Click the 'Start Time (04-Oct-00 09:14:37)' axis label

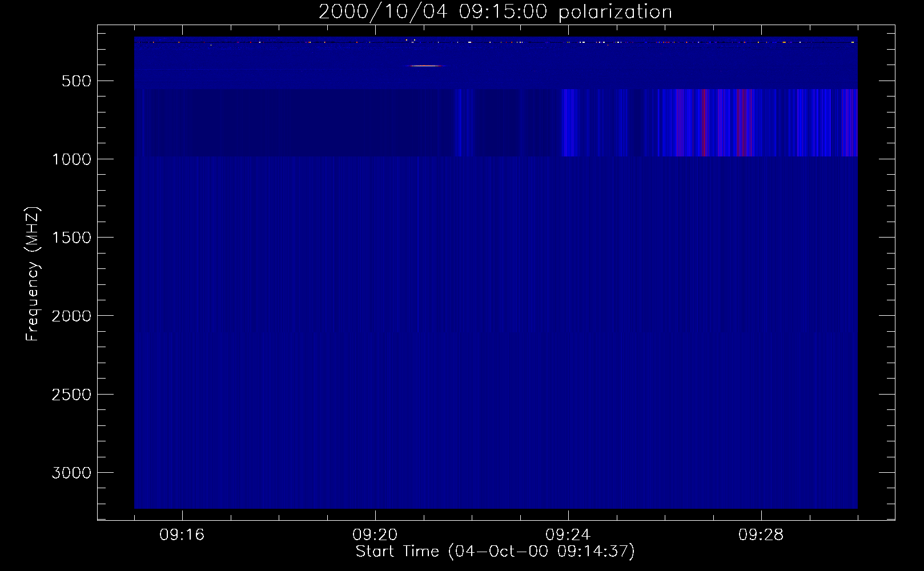coord(495,552)
